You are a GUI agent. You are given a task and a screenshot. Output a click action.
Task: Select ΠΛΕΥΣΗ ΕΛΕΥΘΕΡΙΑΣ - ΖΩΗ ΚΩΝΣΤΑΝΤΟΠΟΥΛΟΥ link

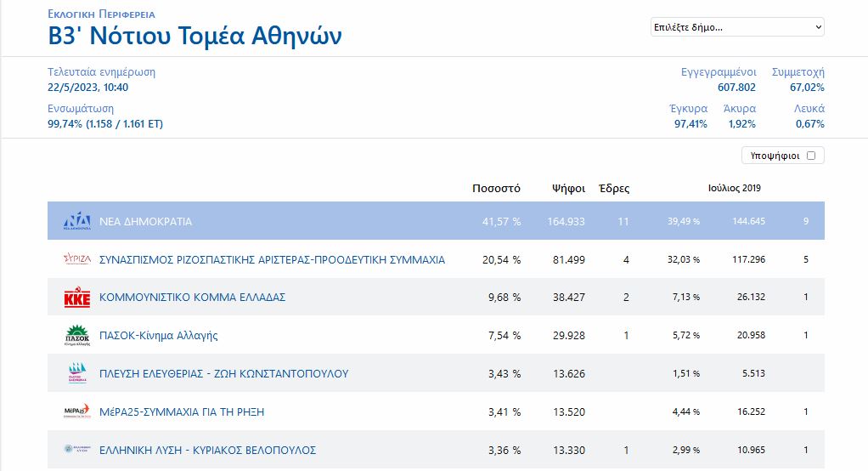[x=223, y=373]
